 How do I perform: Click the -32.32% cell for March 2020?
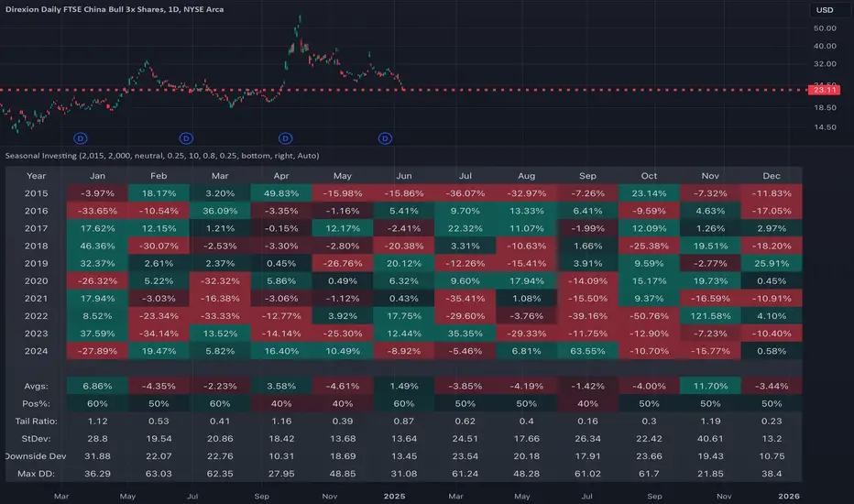point(220,281)
